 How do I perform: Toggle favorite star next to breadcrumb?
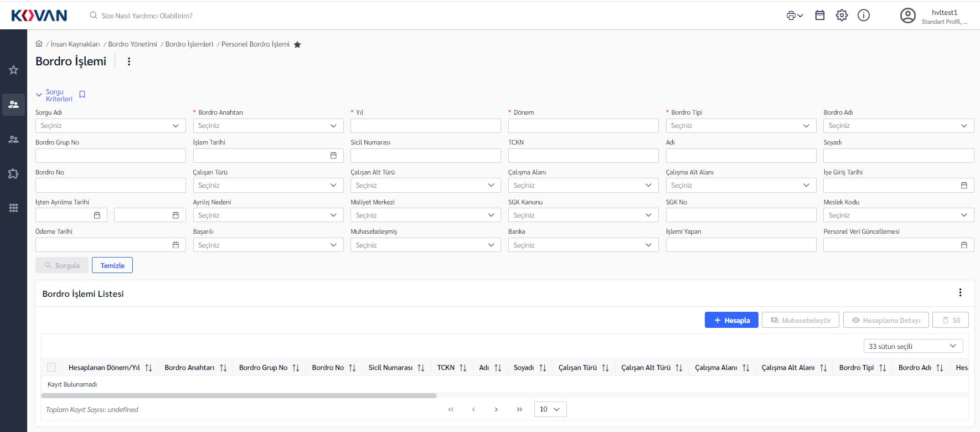click(297, 45)
